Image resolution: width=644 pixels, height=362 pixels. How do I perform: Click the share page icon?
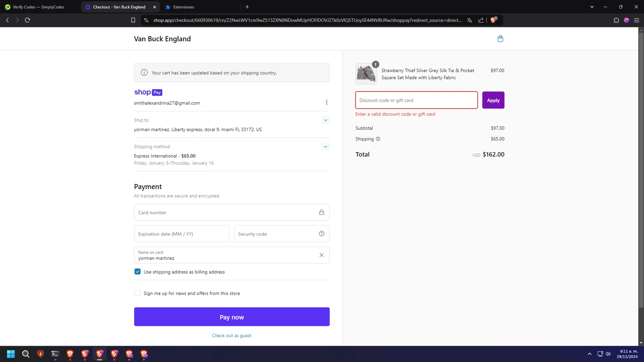coord(481,20)
